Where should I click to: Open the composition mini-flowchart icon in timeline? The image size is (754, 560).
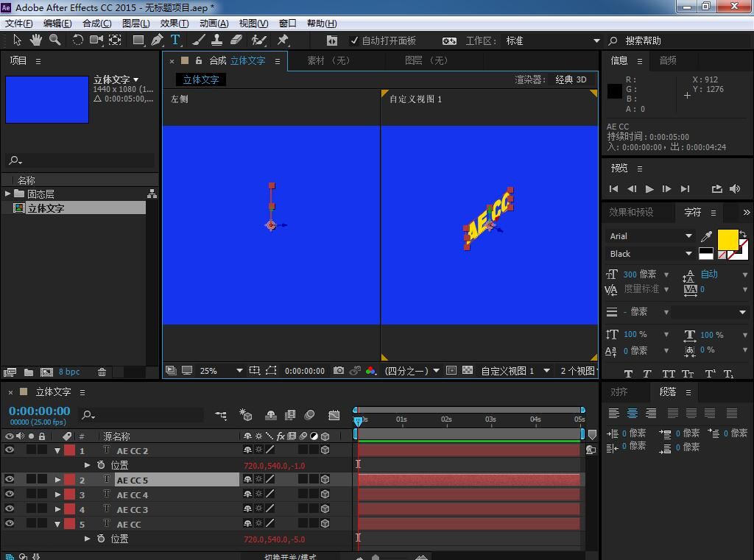tap(221, 415)
